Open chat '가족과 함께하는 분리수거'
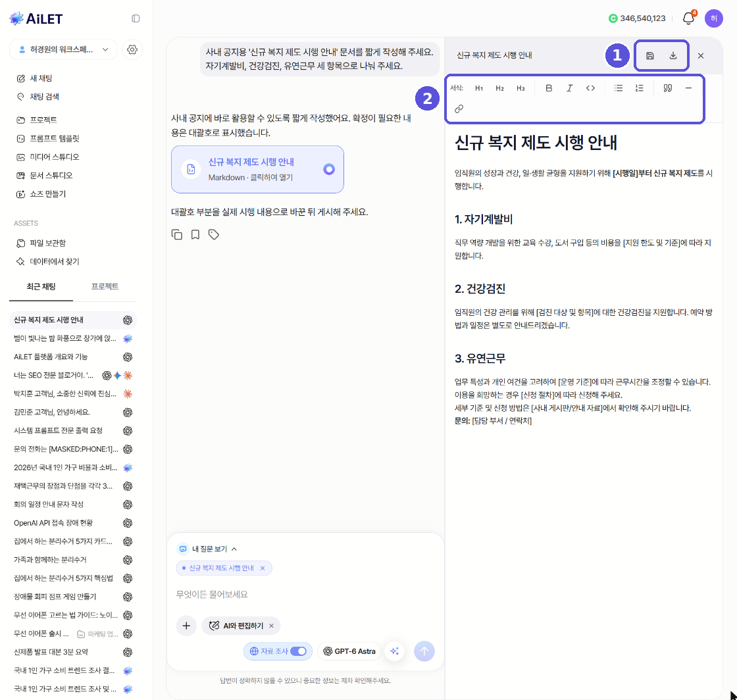The height and width of the screenshot is (700, 737). coord(73,559)
